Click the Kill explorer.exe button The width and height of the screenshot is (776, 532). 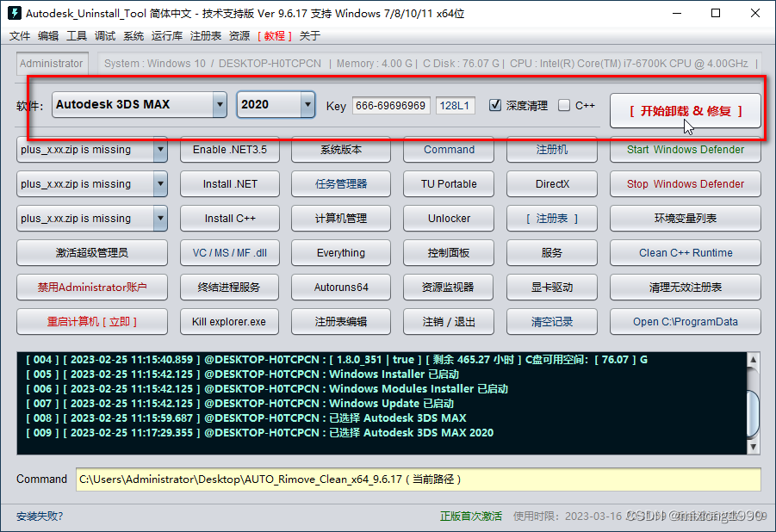click(x=230, y=322)
